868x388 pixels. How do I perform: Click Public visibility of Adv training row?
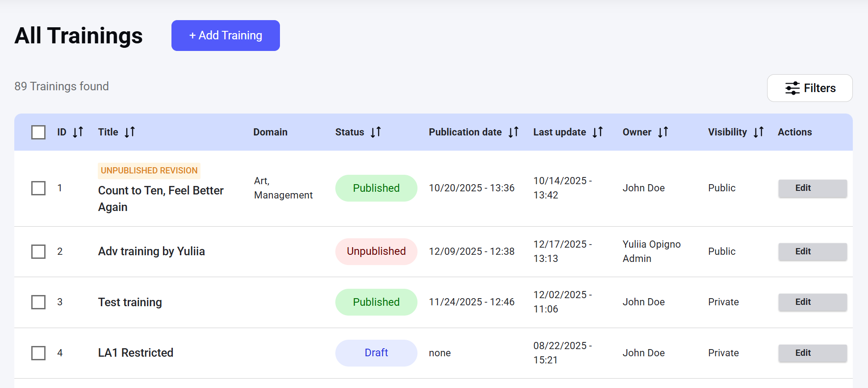pos(722,252)
